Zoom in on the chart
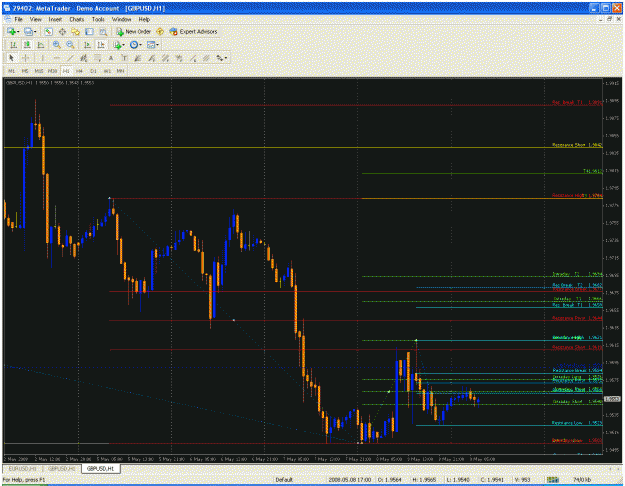625x486 pixels. (x=57, y=45)
